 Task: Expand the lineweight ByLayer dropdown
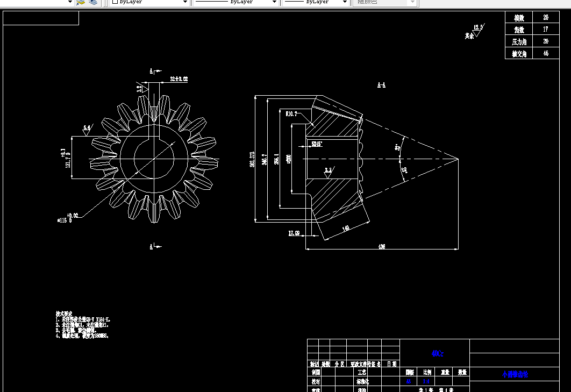345,2
